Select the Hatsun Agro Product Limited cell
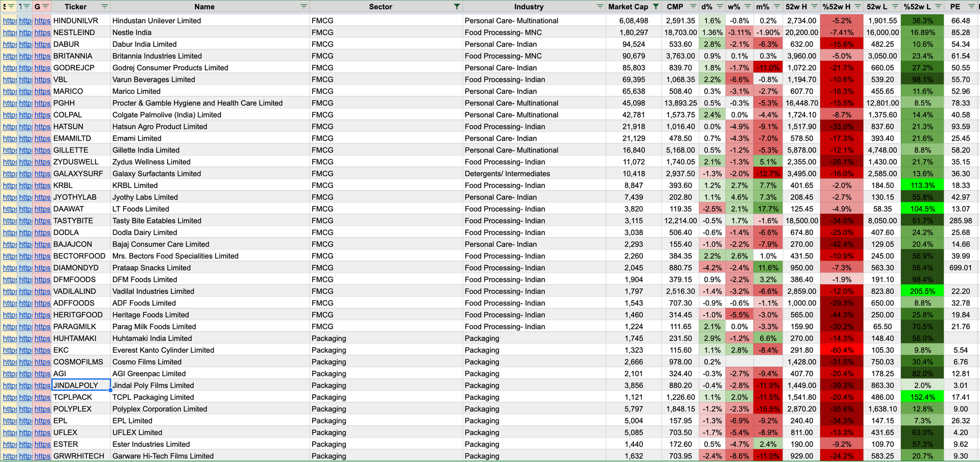The image size is (980, 462). tap(210, 127)
